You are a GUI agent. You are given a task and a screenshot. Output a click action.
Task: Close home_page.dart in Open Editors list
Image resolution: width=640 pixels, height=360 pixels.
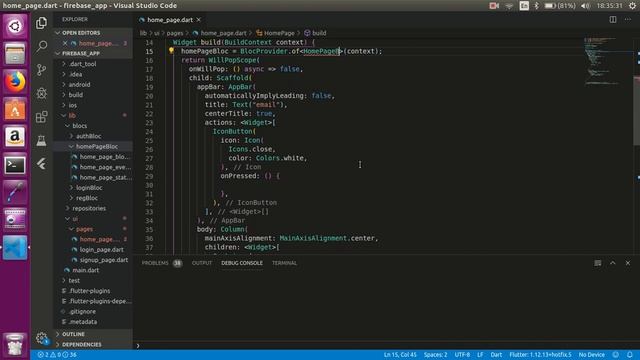[65, 43]
